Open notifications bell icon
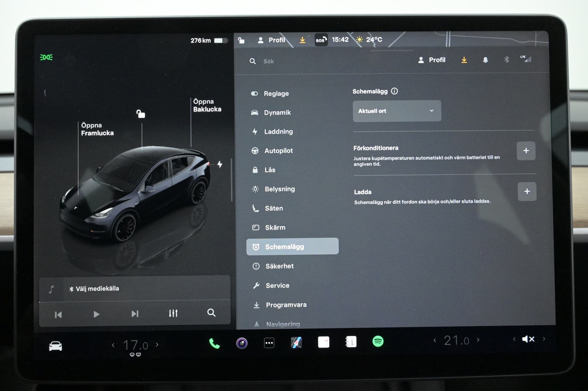Viewport: 588px width, 391px height. pos(485,60)
